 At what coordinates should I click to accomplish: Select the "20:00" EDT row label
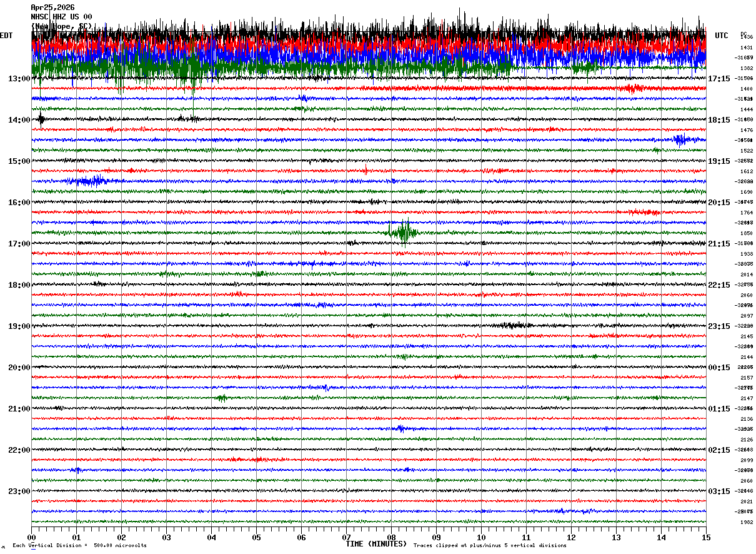tap(19, 368)
